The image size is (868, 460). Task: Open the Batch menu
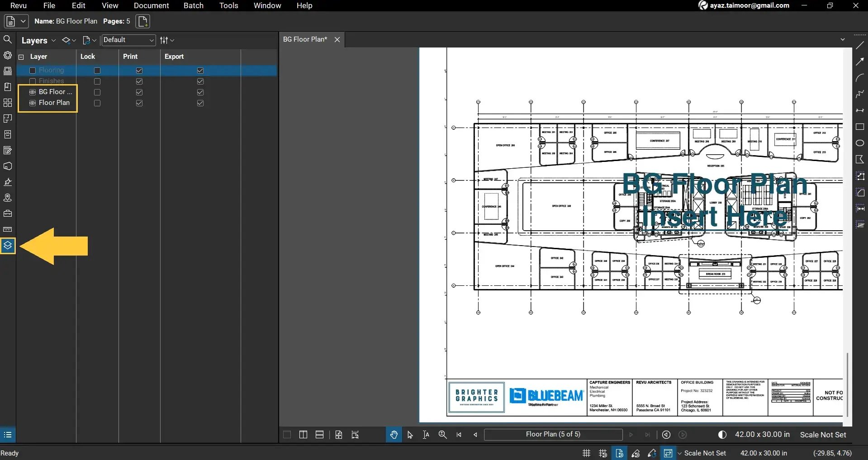(193, 5)
